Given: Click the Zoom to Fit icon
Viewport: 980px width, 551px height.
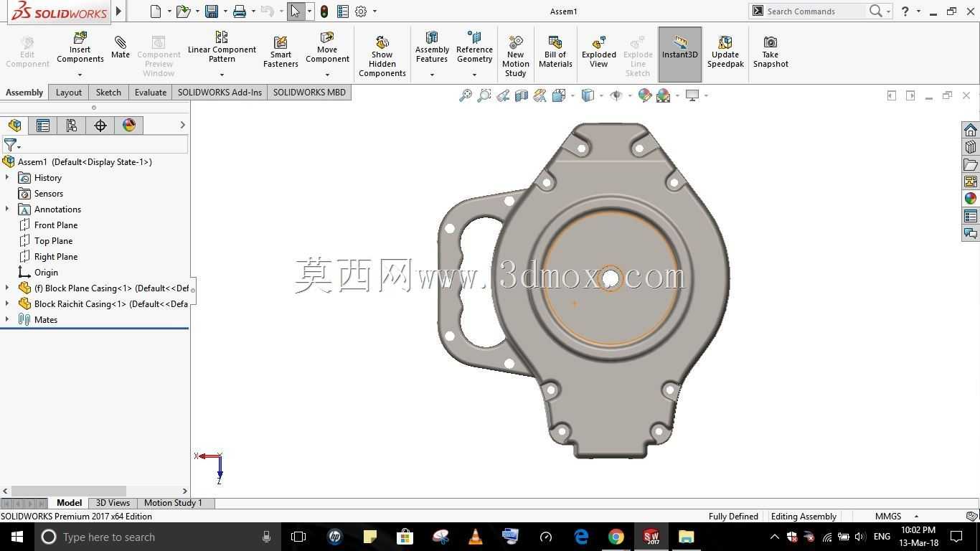Looking at the screenshot, I should [x=466, y=95].
